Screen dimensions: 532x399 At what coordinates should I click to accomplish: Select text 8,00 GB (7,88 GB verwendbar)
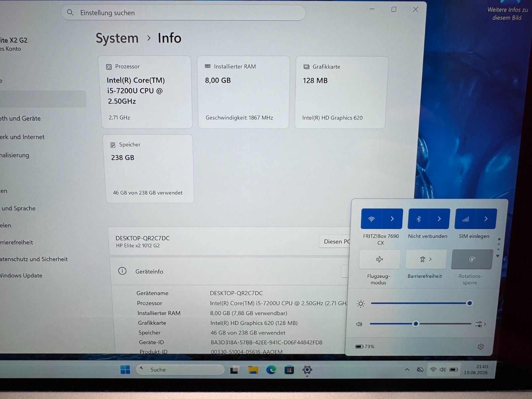[248, 313]
